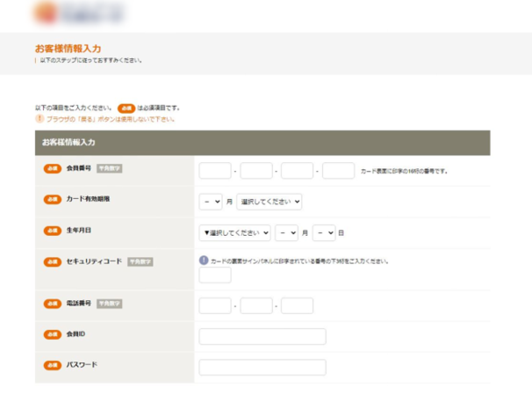The height and width of the screenshot is (398, 532).
Task: Open the 生年月日 month dropdown
Action: coord(286,233)
